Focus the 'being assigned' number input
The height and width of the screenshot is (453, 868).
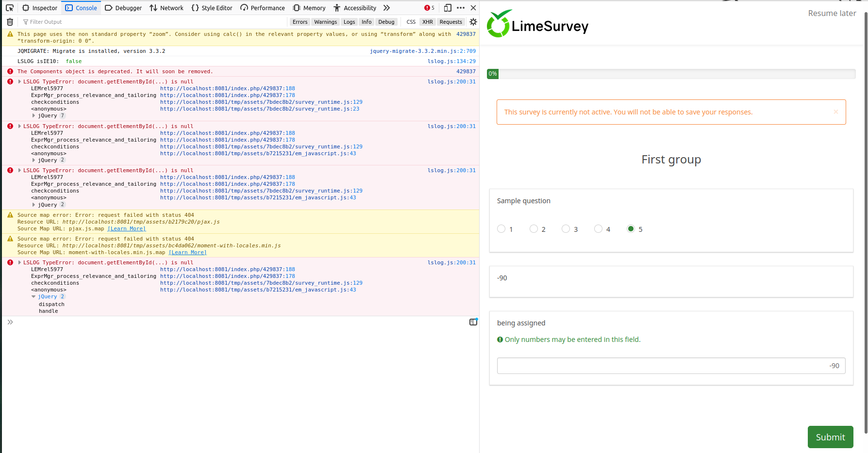[671, 366]
